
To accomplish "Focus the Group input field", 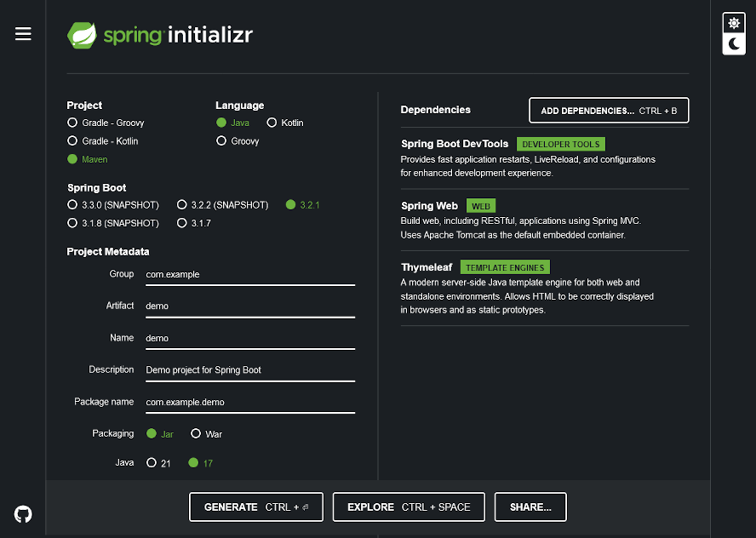I will (x=250, y=275).
